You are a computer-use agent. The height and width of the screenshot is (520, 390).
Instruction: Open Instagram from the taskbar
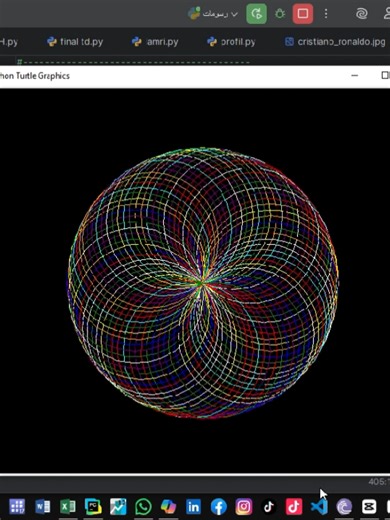click(x=244, y=507)
